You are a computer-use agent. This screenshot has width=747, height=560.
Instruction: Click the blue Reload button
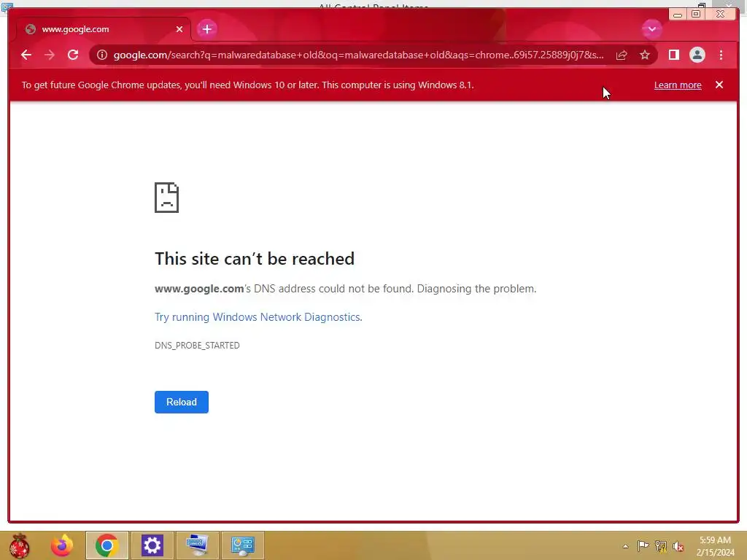[182, 402]
